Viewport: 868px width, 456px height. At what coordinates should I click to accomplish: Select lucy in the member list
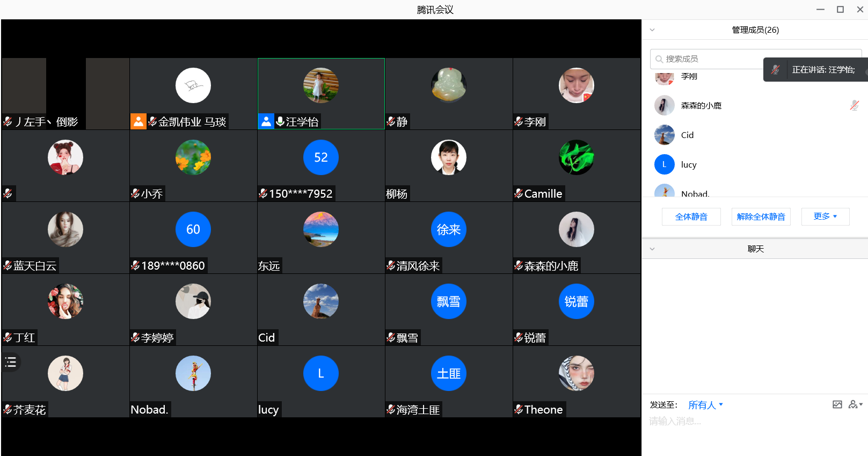point(689,164)
